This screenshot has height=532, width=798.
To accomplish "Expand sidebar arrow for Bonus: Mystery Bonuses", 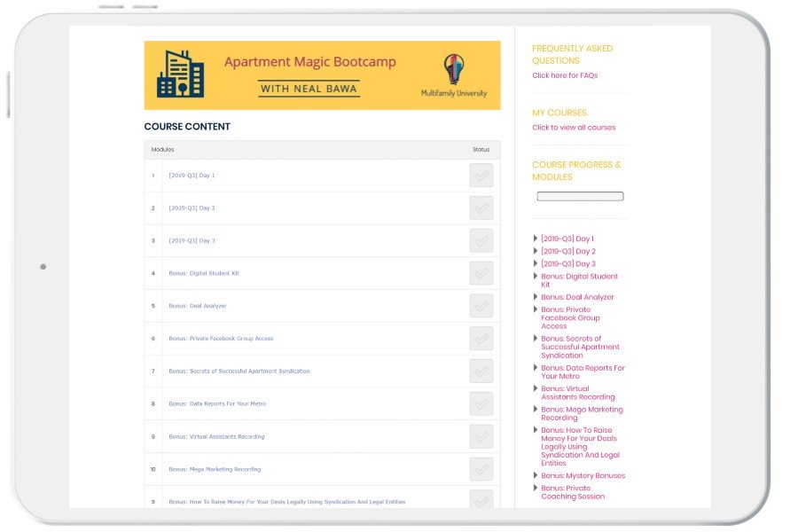I will click(535, 475).
